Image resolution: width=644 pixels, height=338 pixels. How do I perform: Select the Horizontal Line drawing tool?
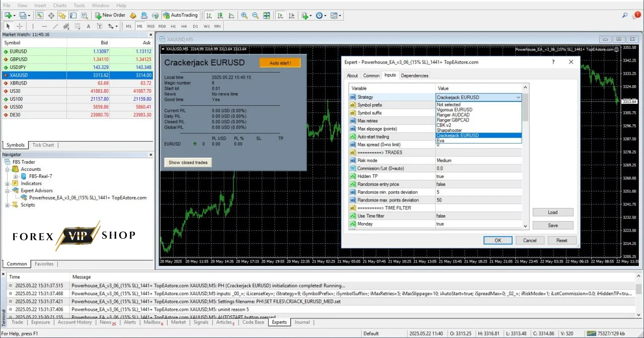pos(44,26)
